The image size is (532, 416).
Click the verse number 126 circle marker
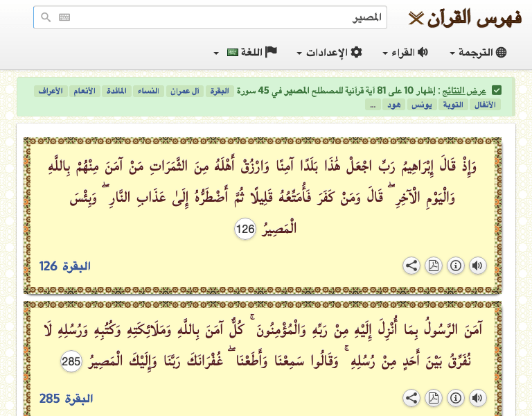coord(245,229)
